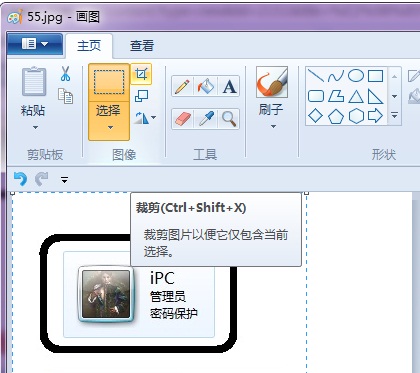Click the 管理员 text on canvas
Viewport: 420px width, 373px height.
[168, 296]
